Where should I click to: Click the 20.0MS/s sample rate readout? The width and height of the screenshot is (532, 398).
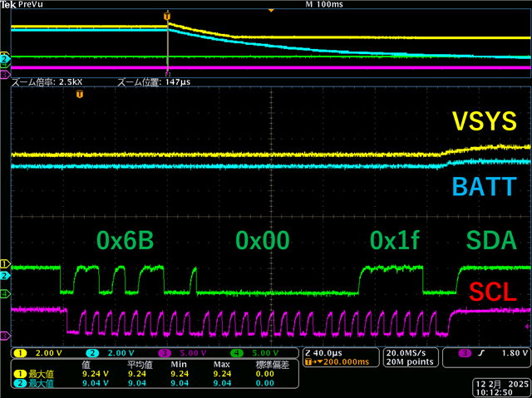pyautogui.click(x=406, y=353)
